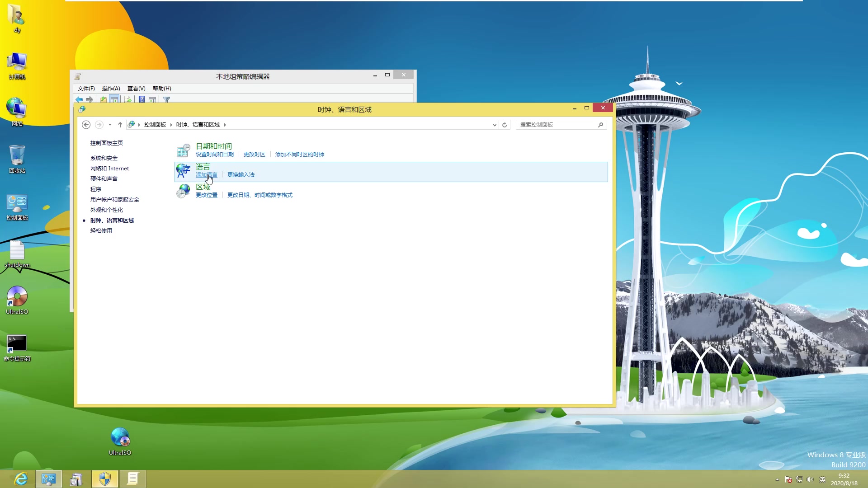Image resolution: width=868 pixels, height=488 pixels.
Task: Open 文件(F) menu in 本地组策略编辑器
Action: point(86,89)
